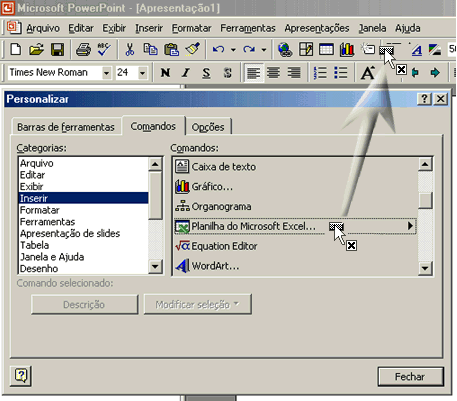Select Apresentação de slides category
The image size is (457, 401).
[83, 233]
